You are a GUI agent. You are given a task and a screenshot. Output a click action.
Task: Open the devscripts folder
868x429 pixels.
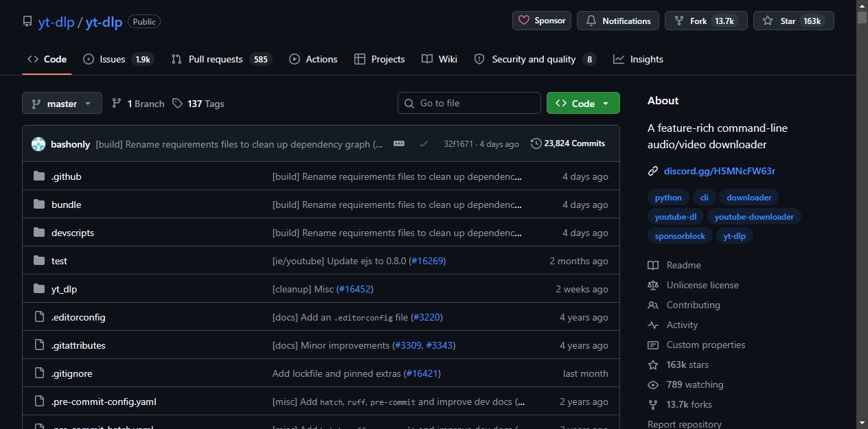pyautogui.click(x=73, y=233)
